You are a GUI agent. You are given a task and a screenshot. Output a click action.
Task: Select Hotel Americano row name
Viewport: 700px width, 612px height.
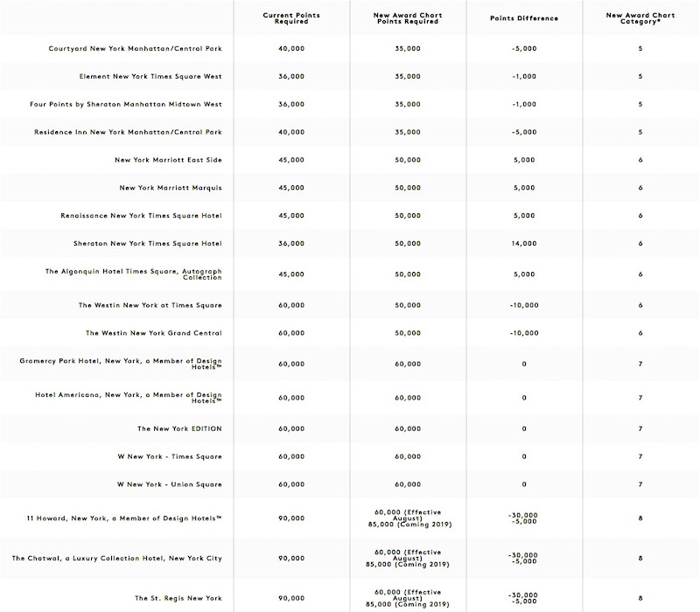click(129, 398)
